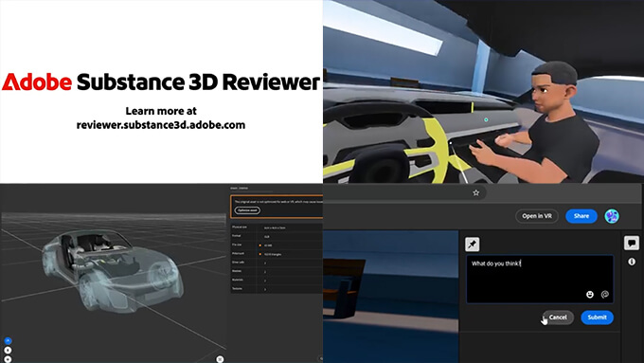Select the asset info tab above the warning
This screenshot has width=644, height=363.
[239, 189]
